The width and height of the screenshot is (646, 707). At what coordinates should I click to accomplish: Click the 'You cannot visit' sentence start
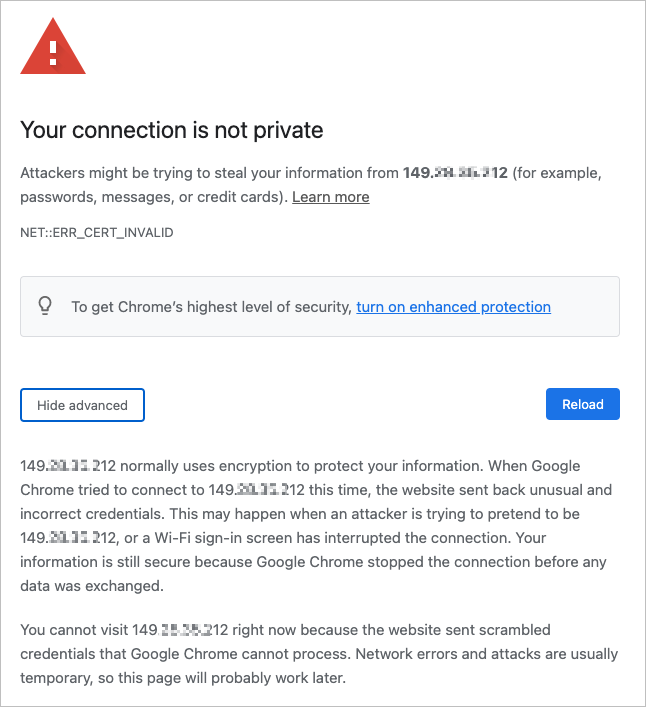[x=75, y=630]
